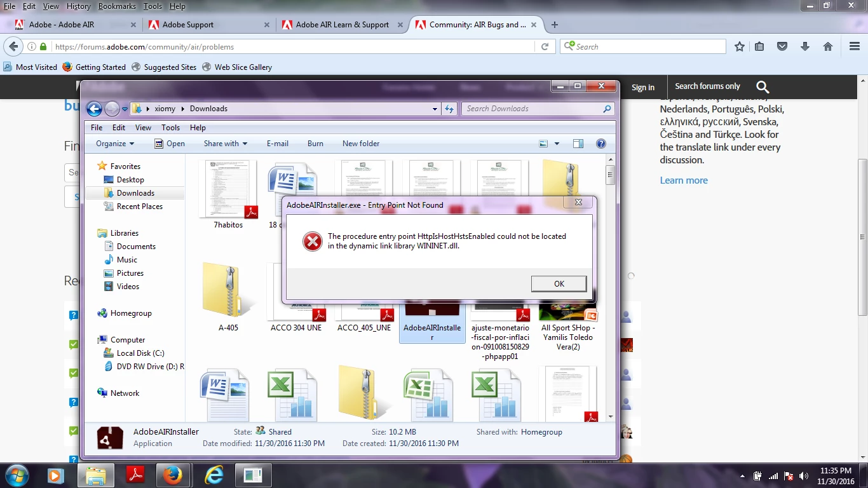Screen dimensions: 868x488
Task: Open the Documents library
Action: (x=136, y=247)
